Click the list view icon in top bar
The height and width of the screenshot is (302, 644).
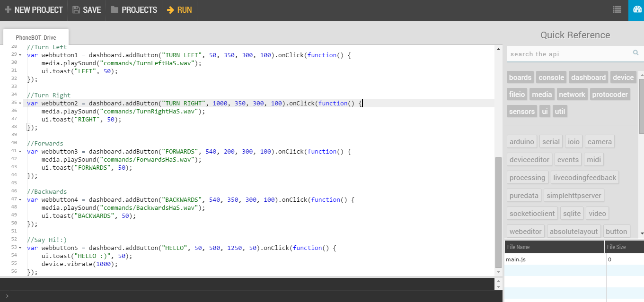click(617, 9)
